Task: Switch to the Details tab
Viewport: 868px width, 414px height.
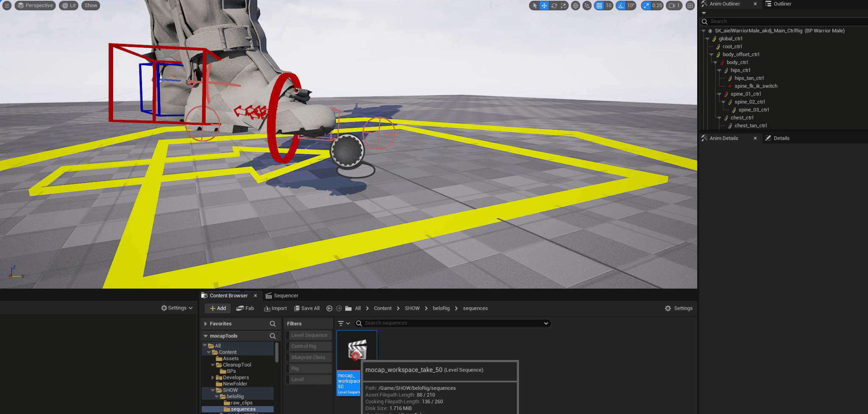Action: (x=777, y=138)
